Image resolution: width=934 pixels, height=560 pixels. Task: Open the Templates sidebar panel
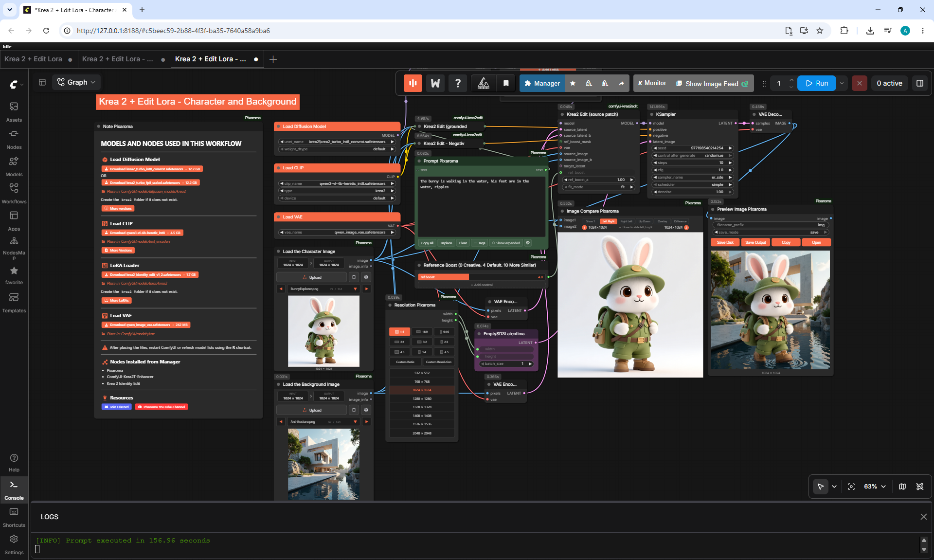[14, 302]
